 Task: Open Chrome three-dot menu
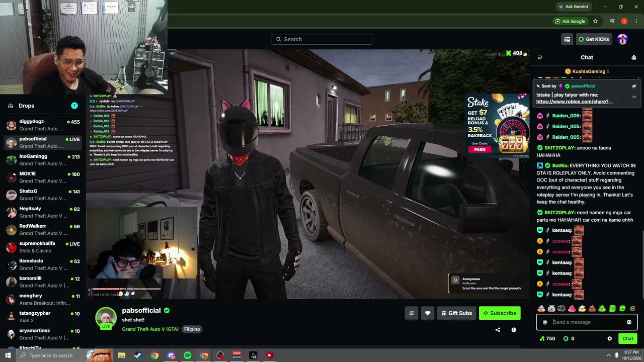coord(636,21)
